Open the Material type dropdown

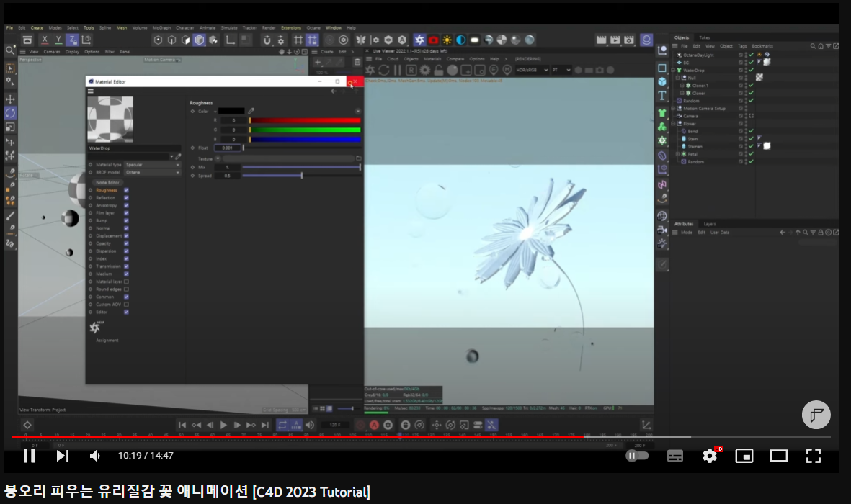153,165
